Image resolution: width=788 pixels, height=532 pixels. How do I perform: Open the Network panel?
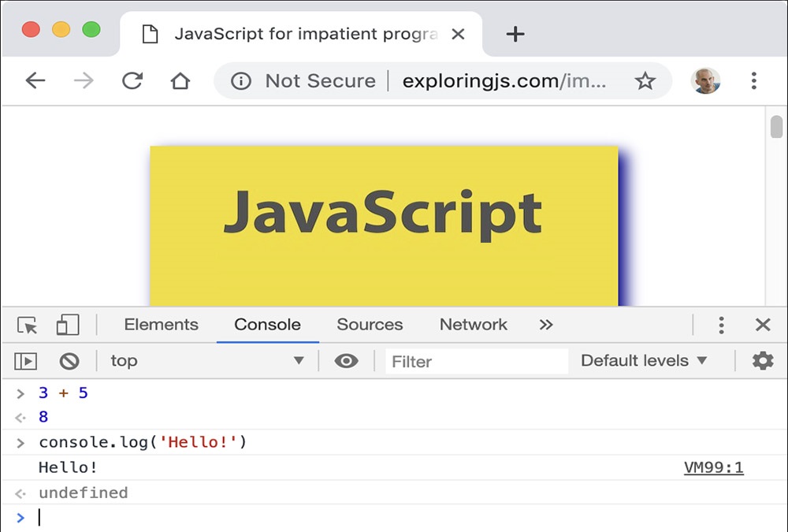coord(473,324)
